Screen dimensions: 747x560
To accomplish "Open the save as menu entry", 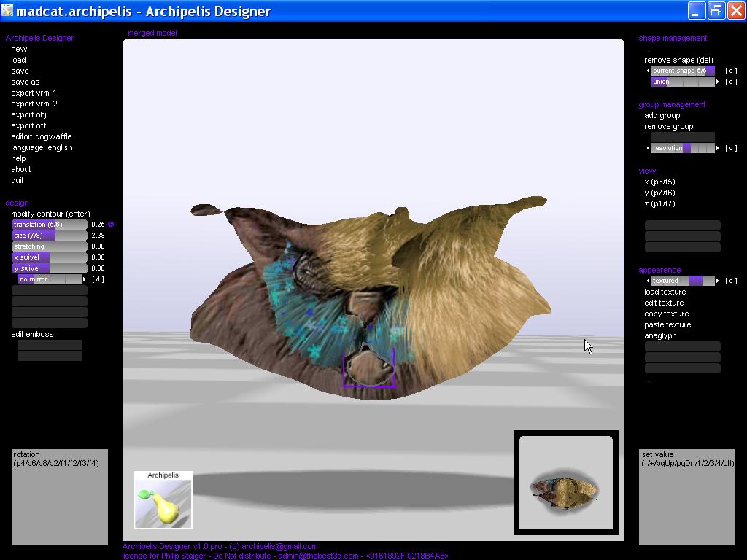I will (x=25, y=82).
